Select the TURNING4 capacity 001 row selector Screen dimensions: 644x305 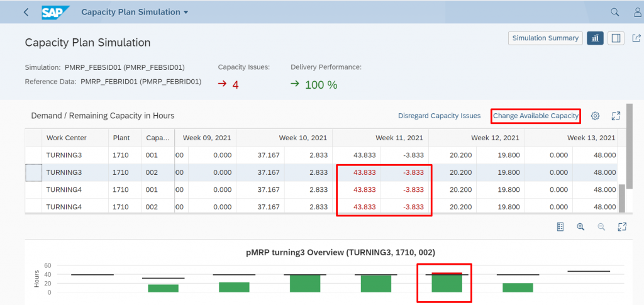[x=34, y=190]
